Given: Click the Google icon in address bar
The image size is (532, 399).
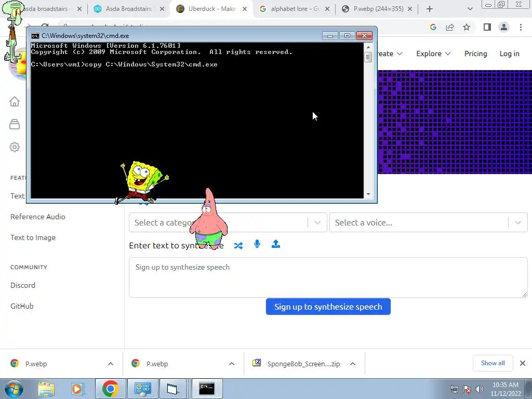Looking at the screenshot, I should [433, 27].
